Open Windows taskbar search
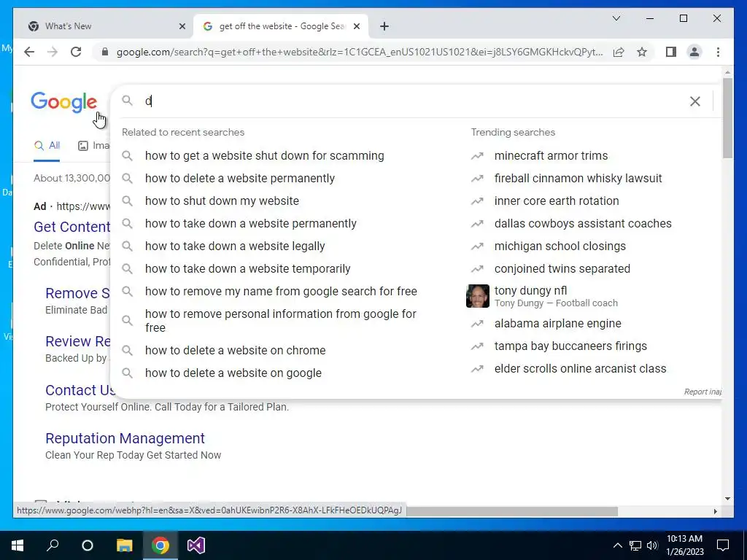 53,545
